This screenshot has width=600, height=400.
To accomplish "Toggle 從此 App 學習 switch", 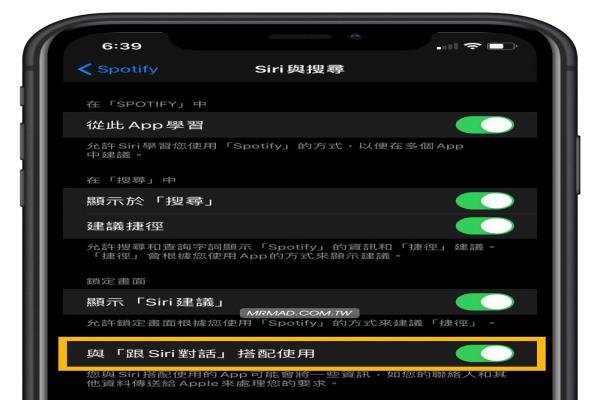I will tap(485, 125).
